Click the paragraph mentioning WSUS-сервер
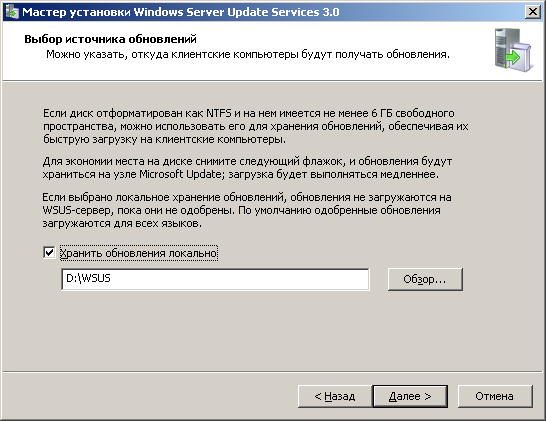The image size is (546, 421). tap(247, 210)
